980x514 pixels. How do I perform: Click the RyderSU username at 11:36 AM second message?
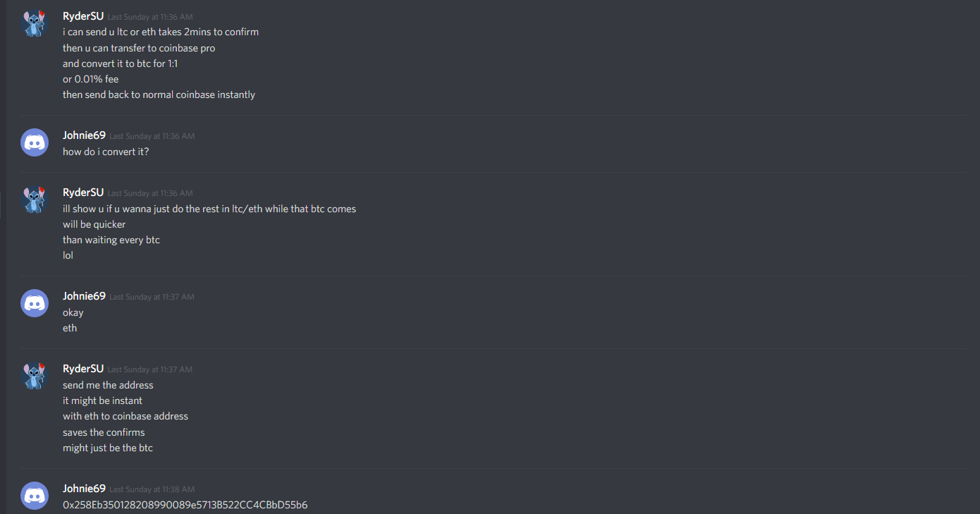(x=83, y=192)
